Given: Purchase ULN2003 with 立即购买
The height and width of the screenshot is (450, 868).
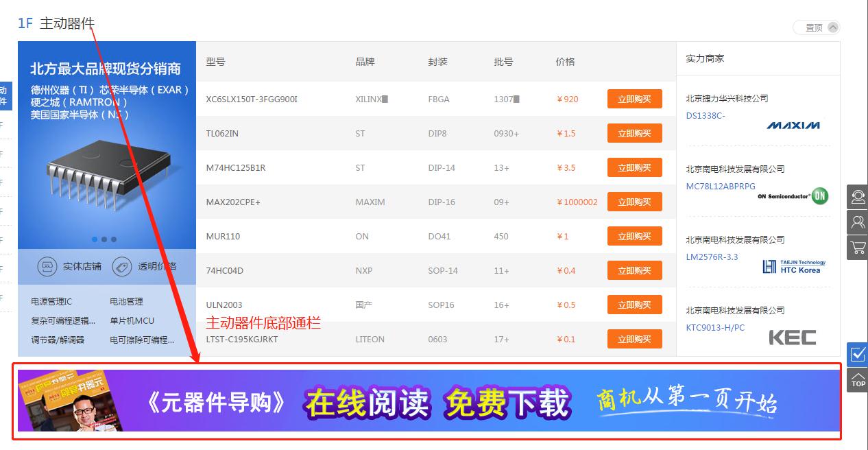Looking at the screenshot, I should pos(635,305).
